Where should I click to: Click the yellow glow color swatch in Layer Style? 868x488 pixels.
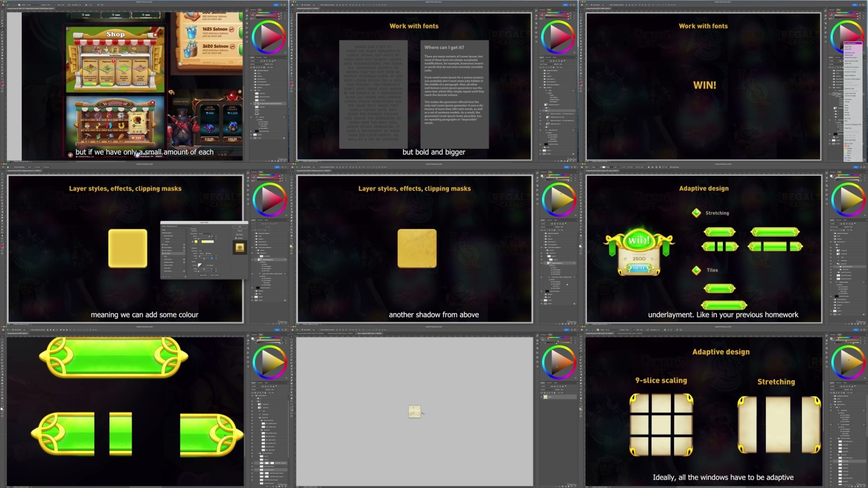coord(196,241)
